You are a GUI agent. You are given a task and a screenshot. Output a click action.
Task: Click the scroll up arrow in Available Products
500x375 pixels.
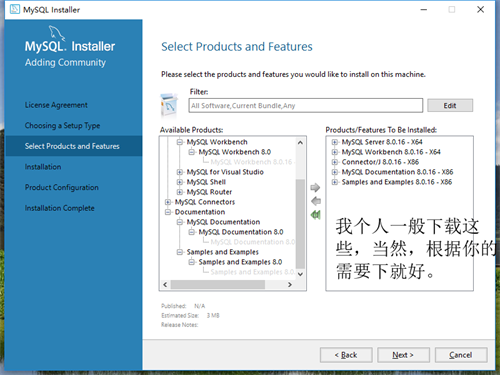(300, 143)
